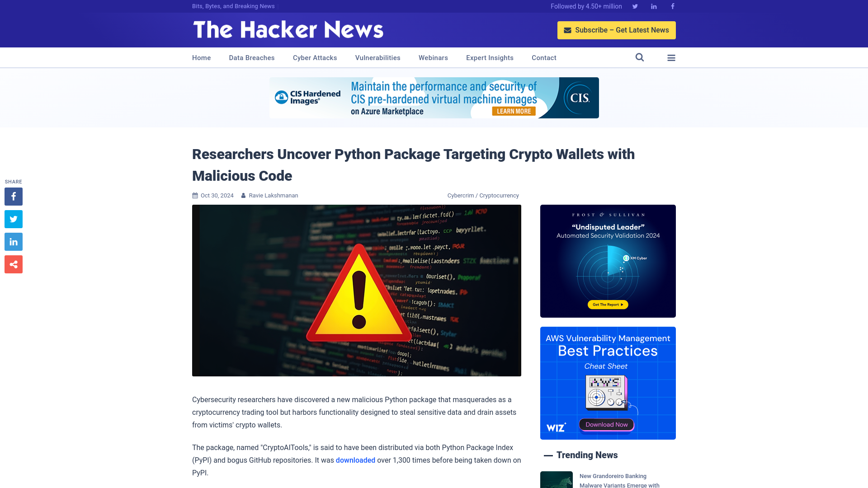Viewport: 868px width, 488px height.
Task: Navigate to the Vulnerabilities menu item
Action: pos(377,57)
